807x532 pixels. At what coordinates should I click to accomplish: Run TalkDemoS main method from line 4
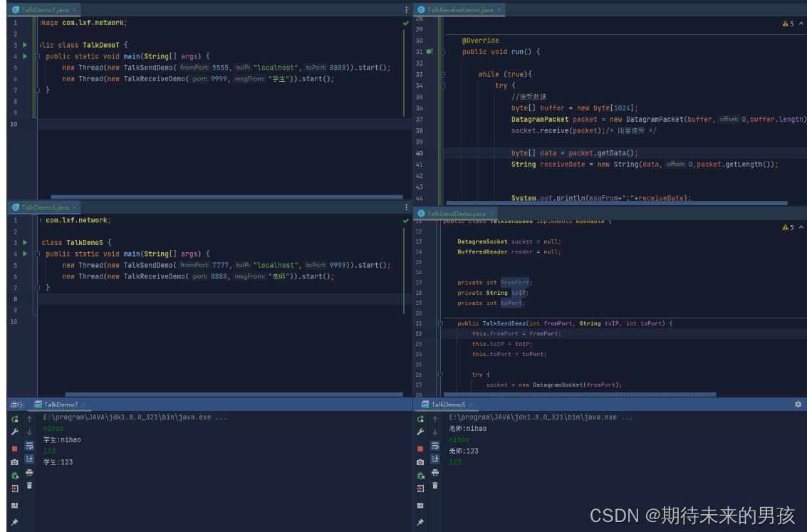(x=25, y=254)
